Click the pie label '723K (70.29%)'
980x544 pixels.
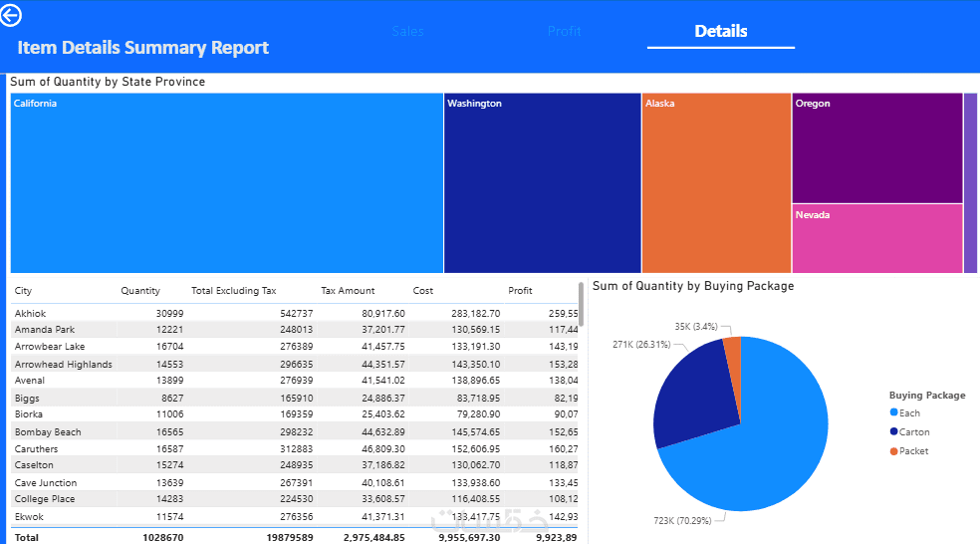click(682, 520)
